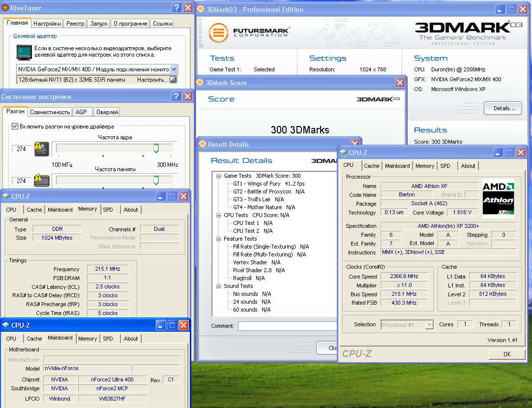Image resolution: width=532 pixels, height=408 pixels.
Task: Open the Настройки tab in RivaTuner
Action: (47, 24)
